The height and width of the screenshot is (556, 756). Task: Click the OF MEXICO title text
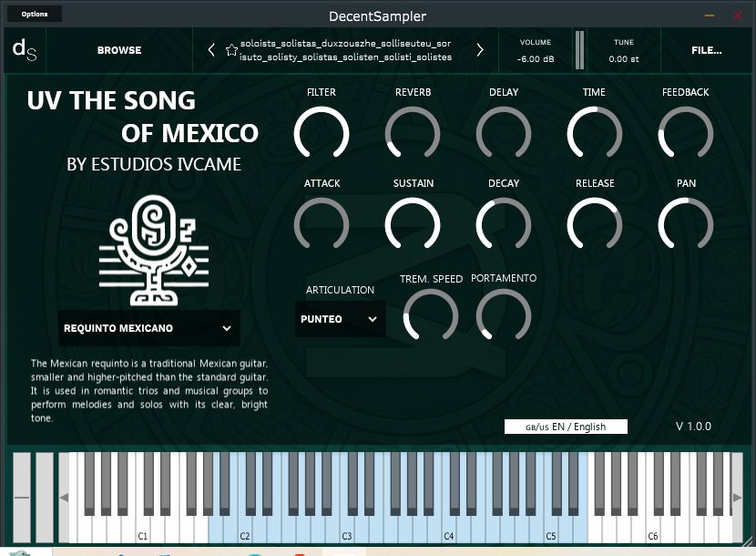click(x=190, y=133)
